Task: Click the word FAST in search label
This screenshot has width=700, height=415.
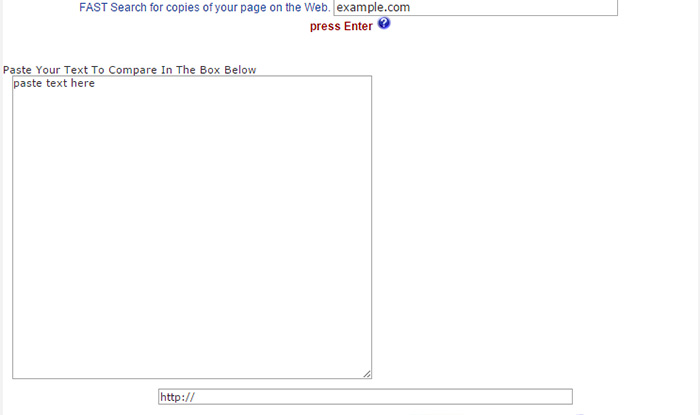Action: [93, 8]
